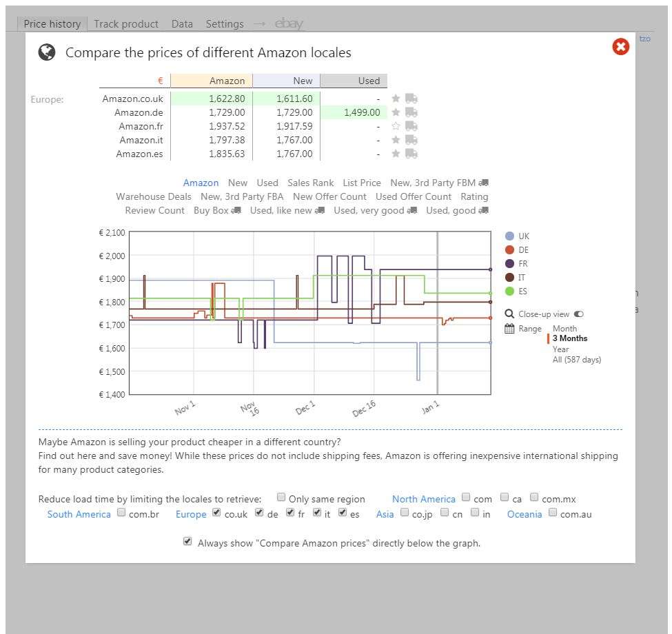Click the calendar Range icon
672x634 pixels.
509,329
